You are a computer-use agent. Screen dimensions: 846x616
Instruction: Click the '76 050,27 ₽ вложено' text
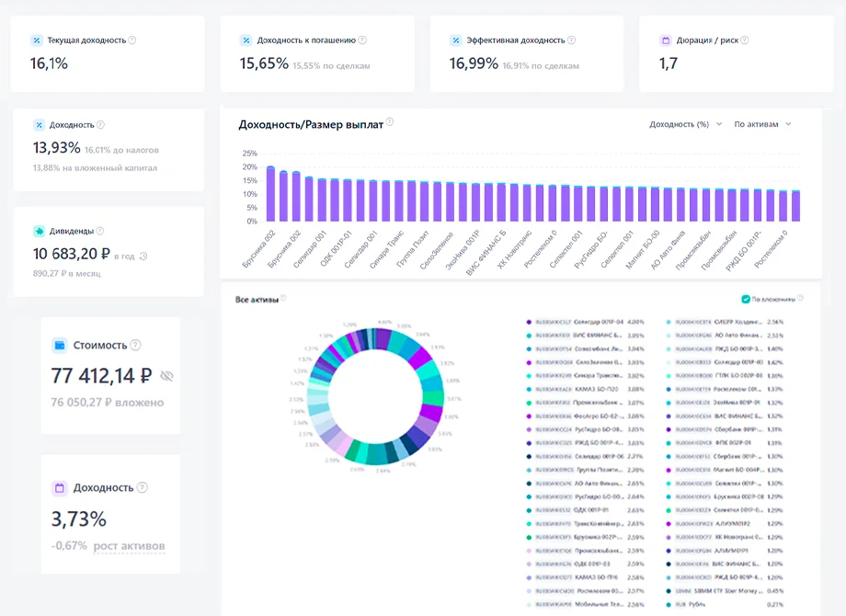108,403
